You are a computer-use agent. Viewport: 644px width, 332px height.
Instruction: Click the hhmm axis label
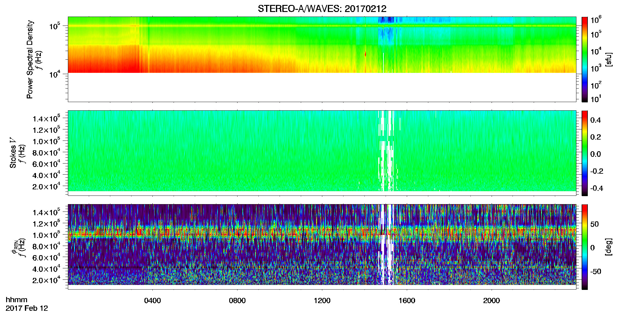tap(17, 300)
